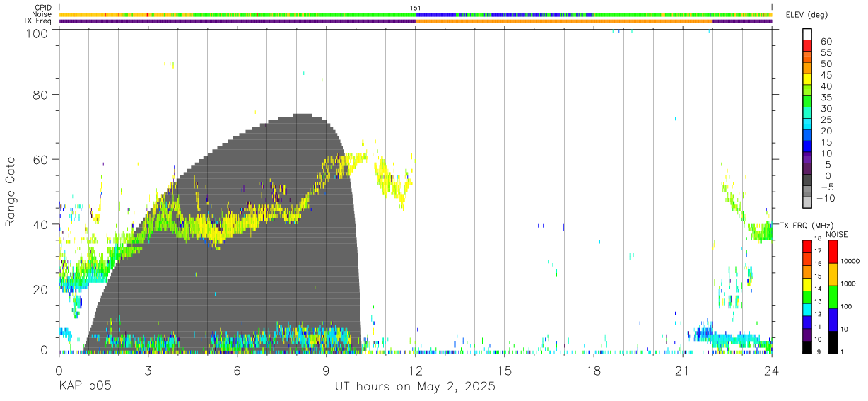
Task: Click the KAP b05 radar beam label
Action: click(x=84, y=387)
